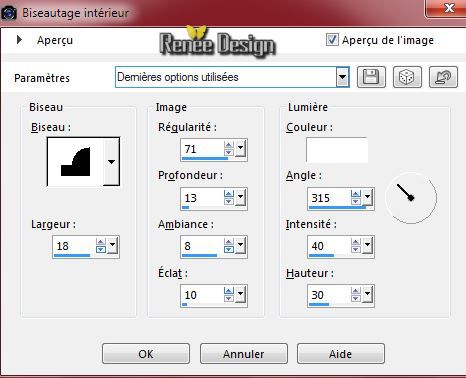
Task: Reset parameters to default icon
Action: [443, 77]
